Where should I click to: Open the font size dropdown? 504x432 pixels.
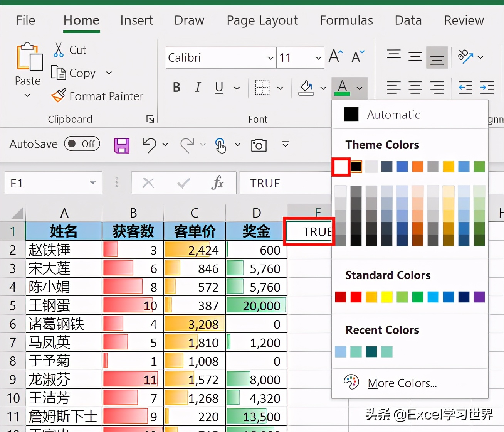(319, 58)
